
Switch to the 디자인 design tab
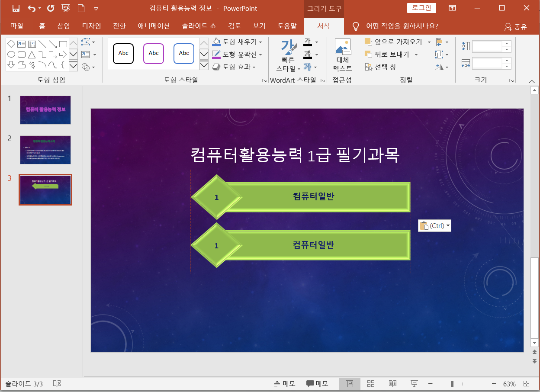pyautogui.click(x=92, y=26)
